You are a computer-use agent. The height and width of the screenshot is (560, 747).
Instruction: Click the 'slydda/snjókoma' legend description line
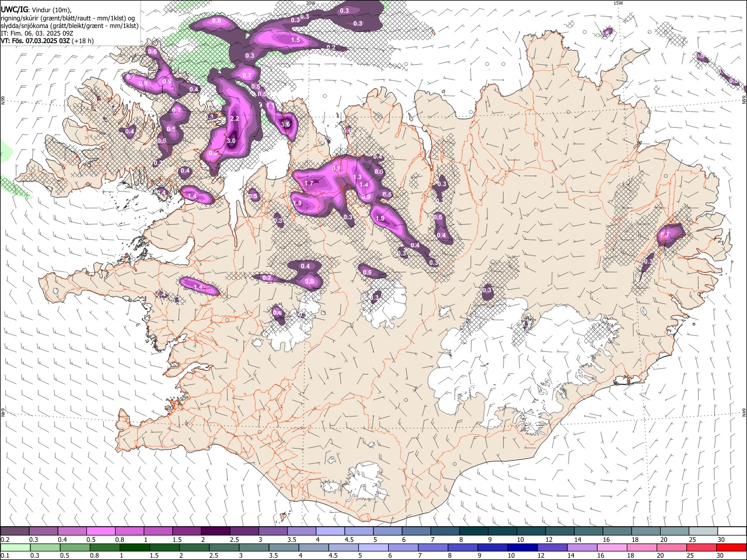click(x=69, y=26)
